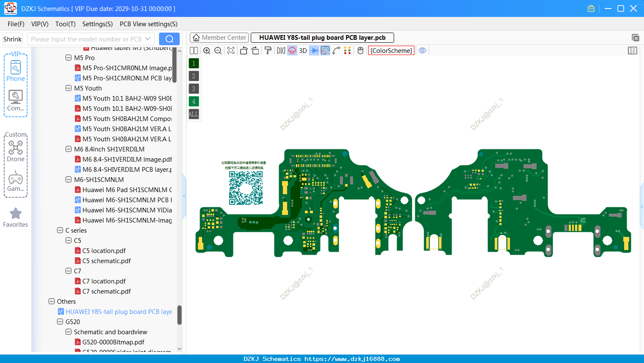Select the Drone category icon
This screenshot has height=363, width=644.
[16, 151]
